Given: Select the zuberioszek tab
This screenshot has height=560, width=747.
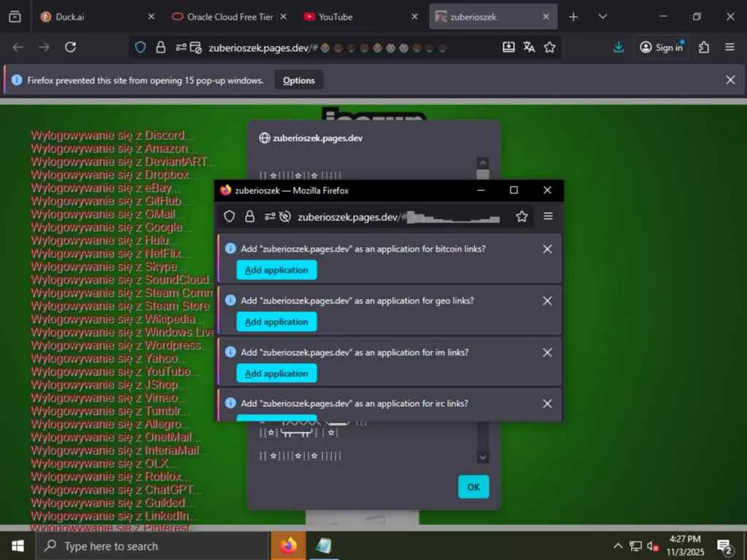Looking at the screenshot, I should click(493, 17).
